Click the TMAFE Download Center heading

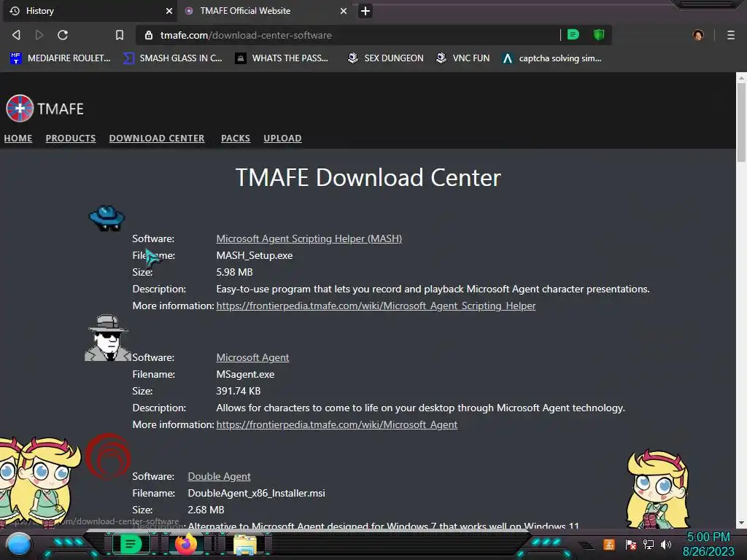coord(368,178)
